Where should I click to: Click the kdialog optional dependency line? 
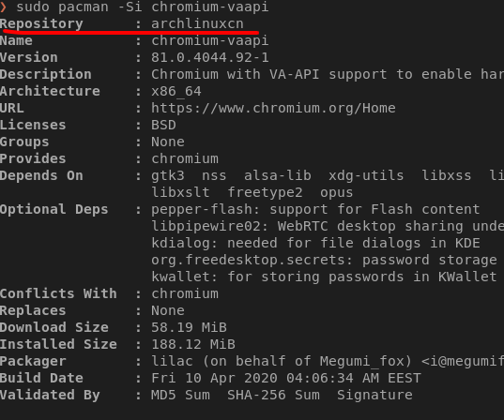[315, 243]
